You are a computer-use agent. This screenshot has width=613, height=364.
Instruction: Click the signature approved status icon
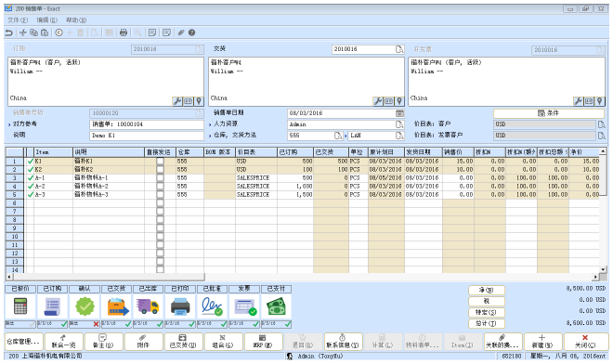pyautogui.click(x=213, y=306)
